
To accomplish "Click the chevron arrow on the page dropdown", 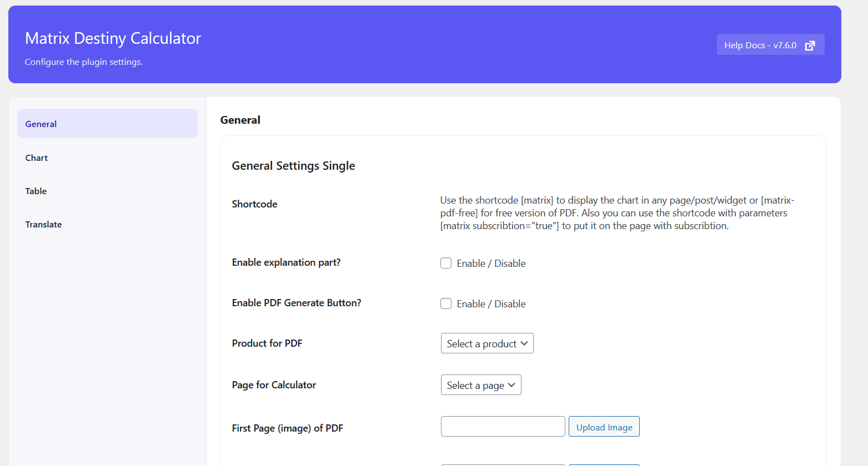I will click(511, 385).
